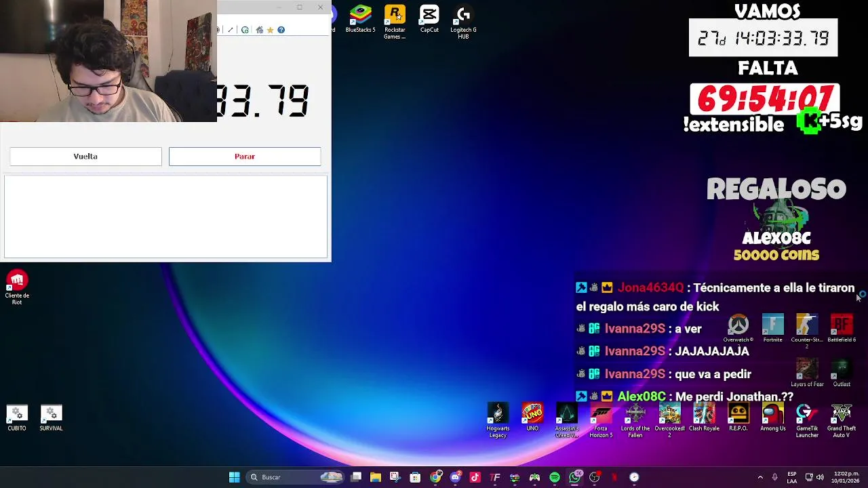This screenshot has width=868, height=488.
Task: Select the UNO game shortcut
Action: 532,418
